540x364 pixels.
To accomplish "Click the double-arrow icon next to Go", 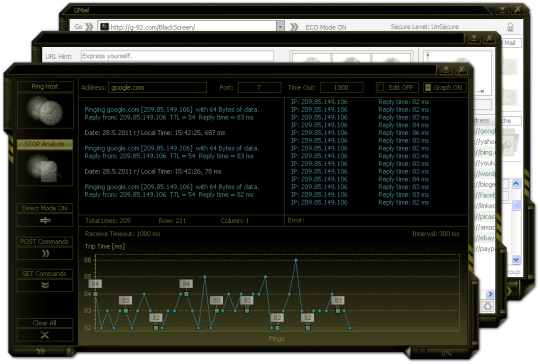I will click(89, 27).
